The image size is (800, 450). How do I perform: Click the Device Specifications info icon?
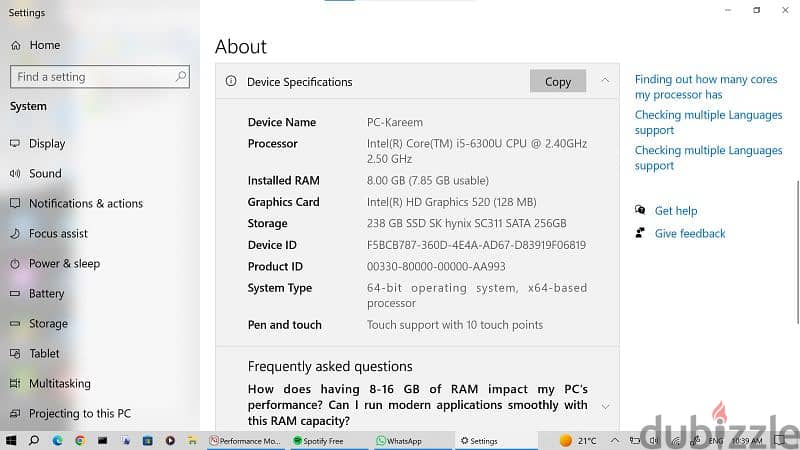231,81
